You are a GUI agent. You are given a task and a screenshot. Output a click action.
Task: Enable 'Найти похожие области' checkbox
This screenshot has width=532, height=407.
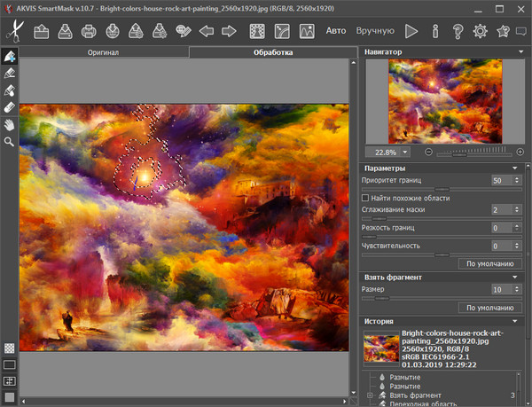[365, 197]
